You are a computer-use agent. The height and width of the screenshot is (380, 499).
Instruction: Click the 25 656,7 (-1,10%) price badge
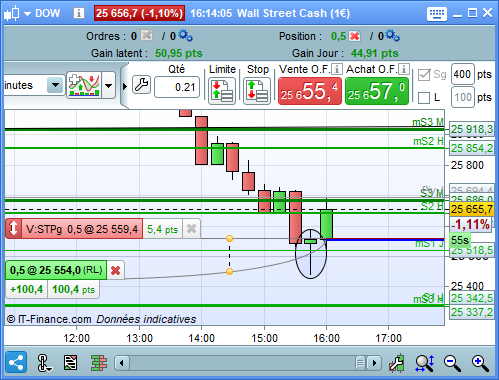tap(139, 13)
